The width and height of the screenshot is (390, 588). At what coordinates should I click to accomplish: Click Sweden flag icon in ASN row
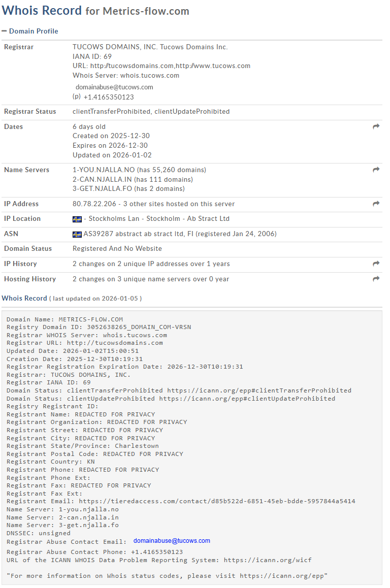(77, 234)
